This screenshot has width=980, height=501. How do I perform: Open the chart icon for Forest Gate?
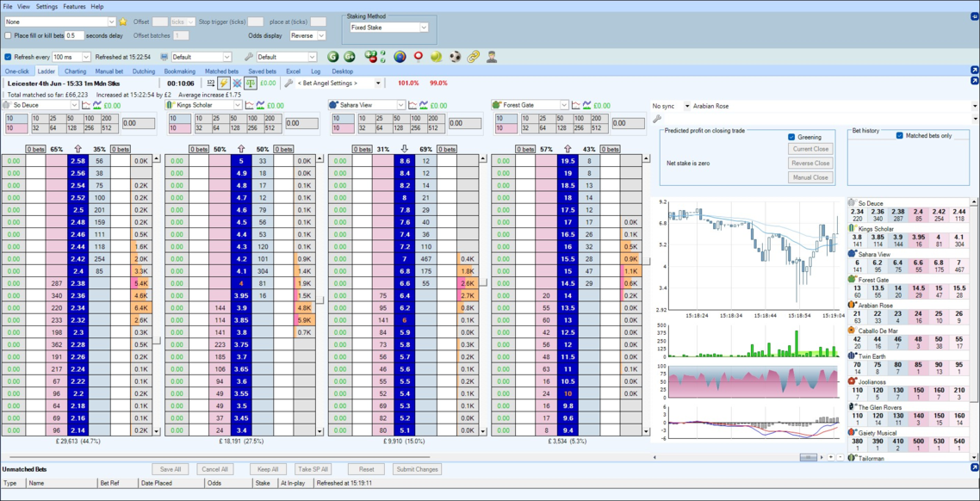click(575, 106)
